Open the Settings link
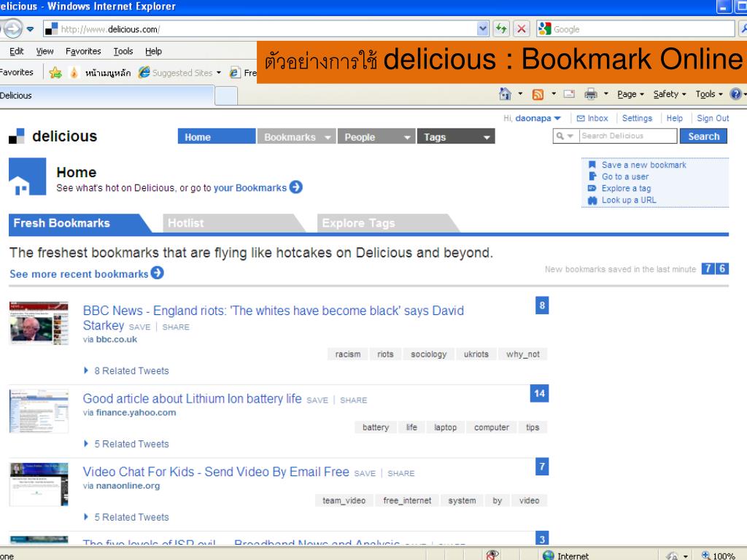The image size is (747, 560). 637,118
